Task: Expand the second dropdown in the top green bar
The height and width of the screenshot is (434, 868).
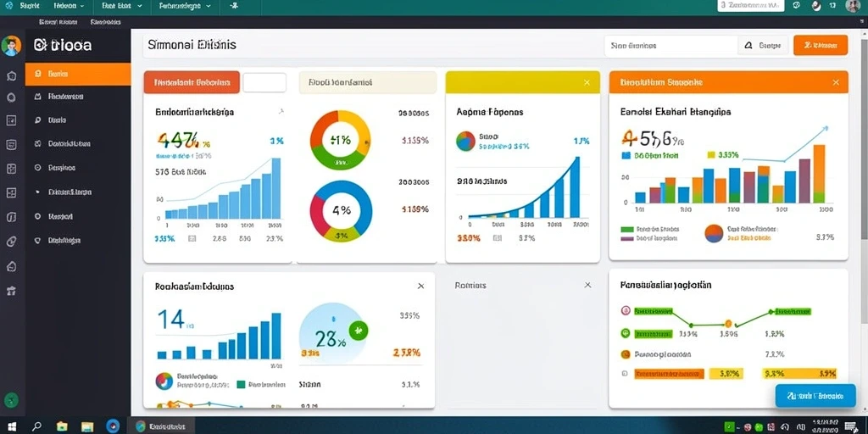Action: pyautogui.click(x=69, y=6)
